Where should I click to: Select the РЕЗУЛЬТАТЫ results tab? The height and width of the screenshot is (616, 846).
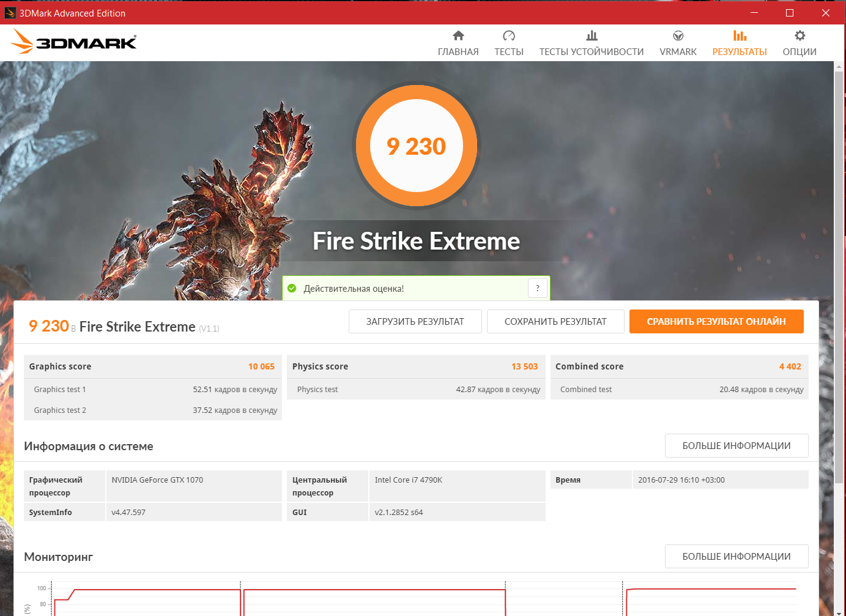740,43
